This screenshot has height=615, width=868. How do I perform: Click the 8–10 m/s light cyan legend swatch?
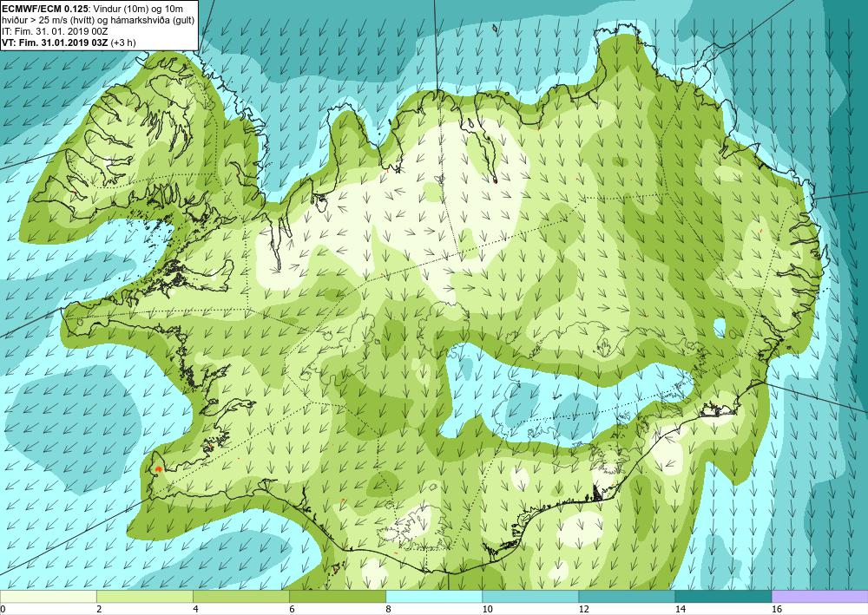434,596
